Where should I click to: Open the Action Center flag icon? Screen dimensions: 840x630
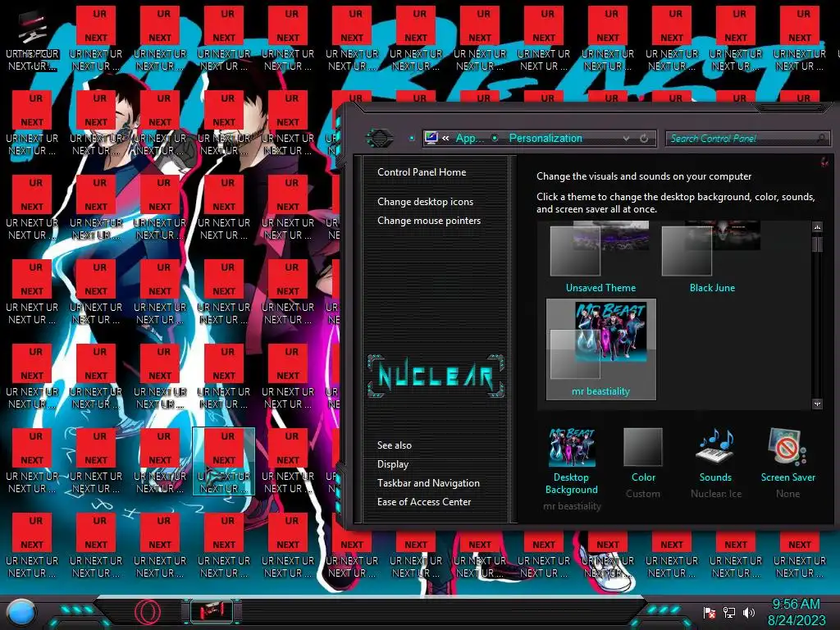(x=710, y=612)
